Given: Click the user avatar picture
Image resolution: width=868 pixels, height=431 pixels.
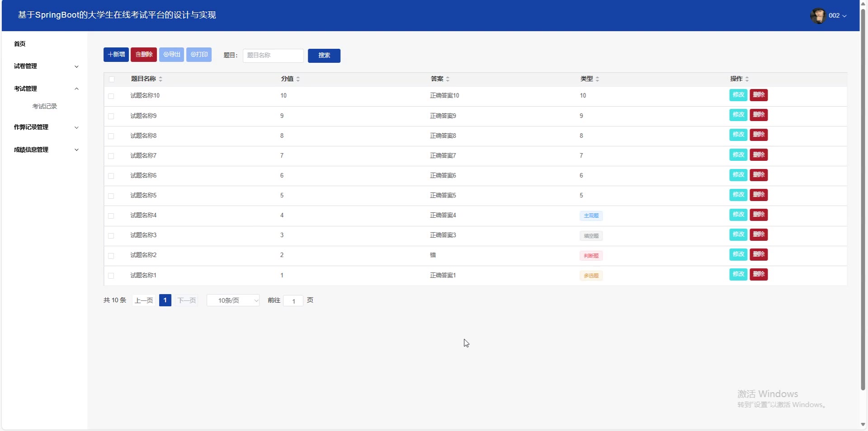Looking at the screenshot, I should [x=818, y=15].
